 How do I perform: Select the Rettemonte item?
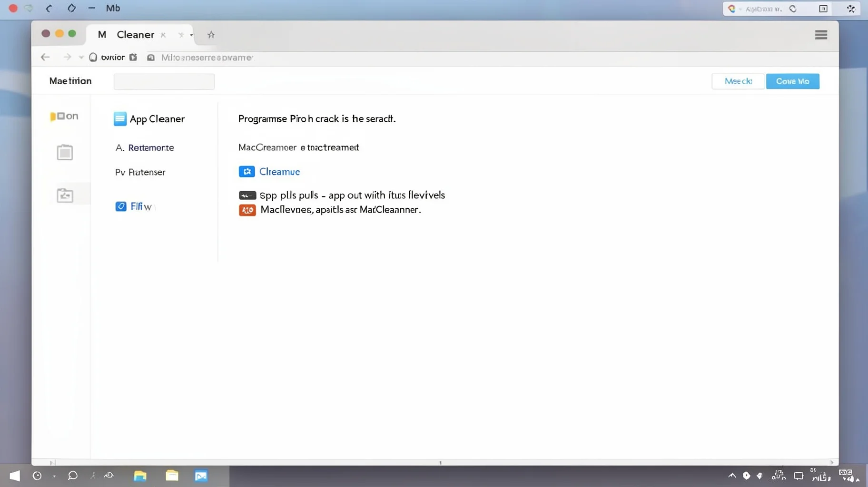point(145,147)
